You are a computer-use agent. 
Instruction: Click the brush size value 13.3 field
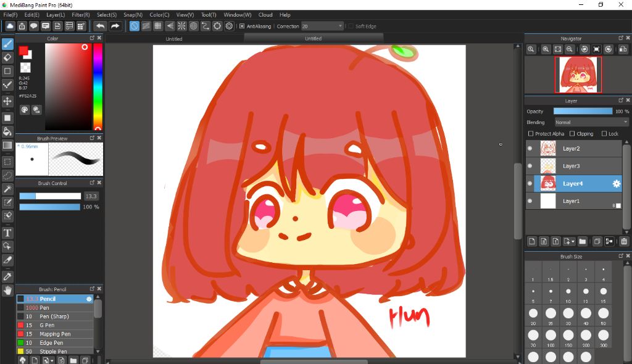coord(91,196)
